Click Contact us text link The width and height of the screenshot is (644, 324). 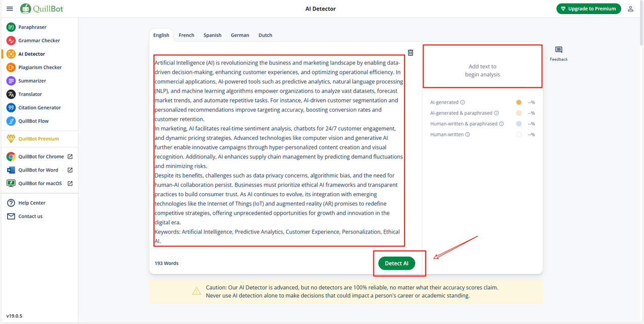(x=31, y=216)
